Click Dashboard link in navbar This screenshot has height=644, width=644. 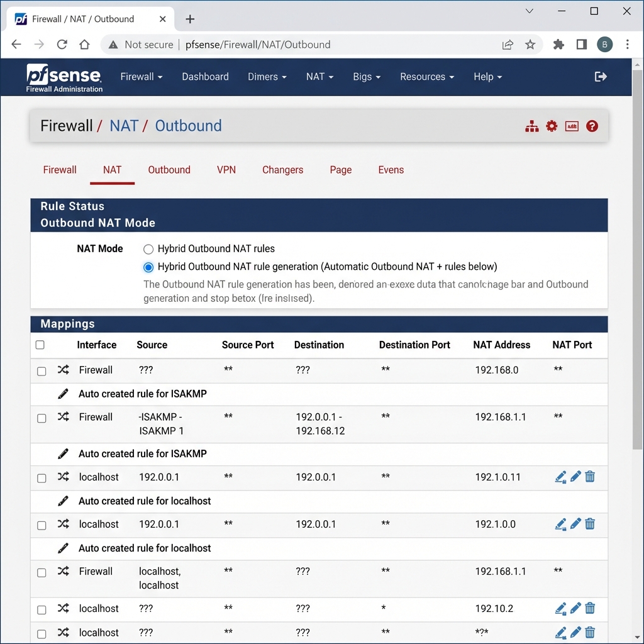click(x=205, y=77)
